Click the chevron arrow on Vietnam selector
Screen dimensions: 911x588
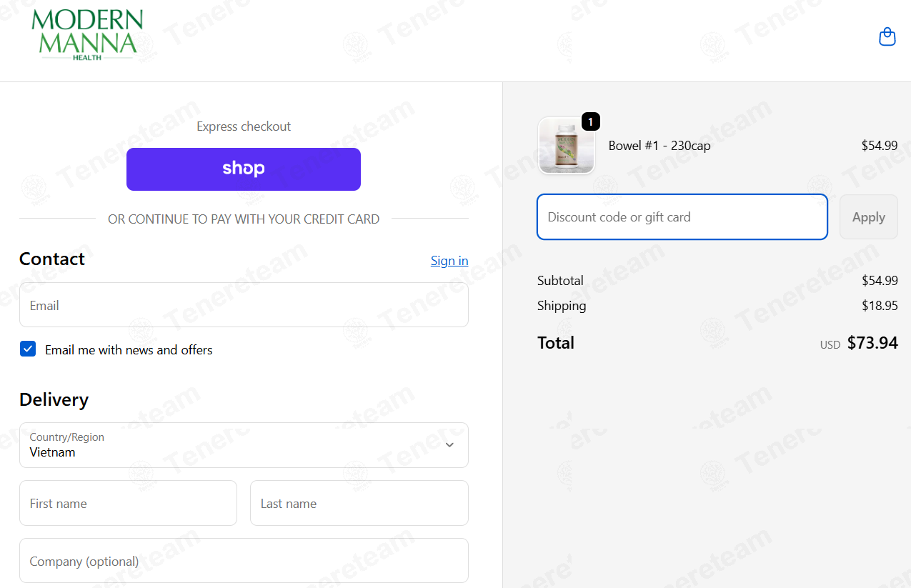(x=449, y=445)
